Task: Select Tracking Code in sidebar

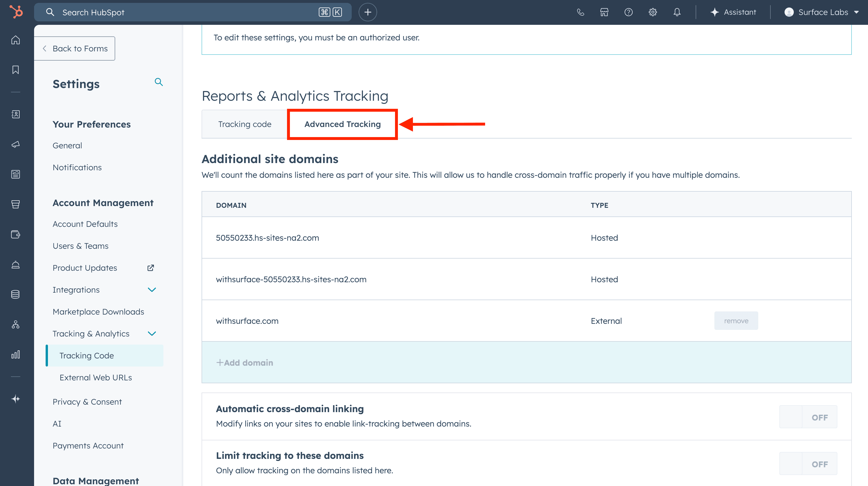Action: [x=105, y=355]
